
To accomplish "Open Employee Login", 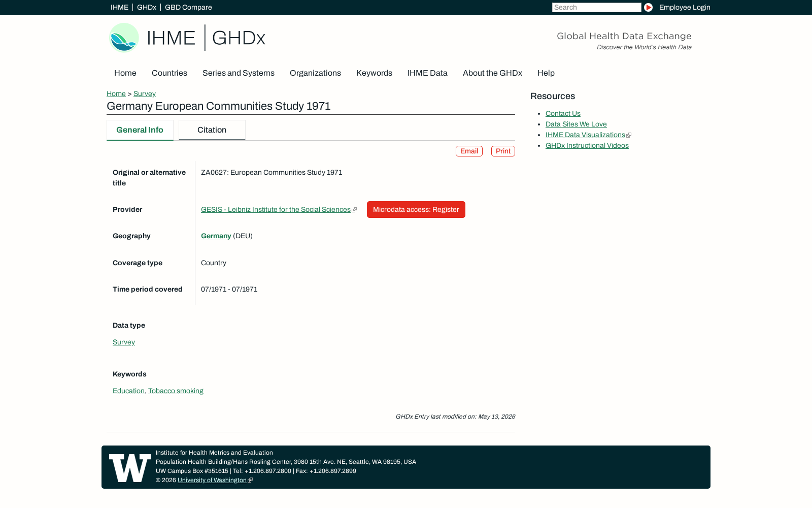I will coord(685,7).
